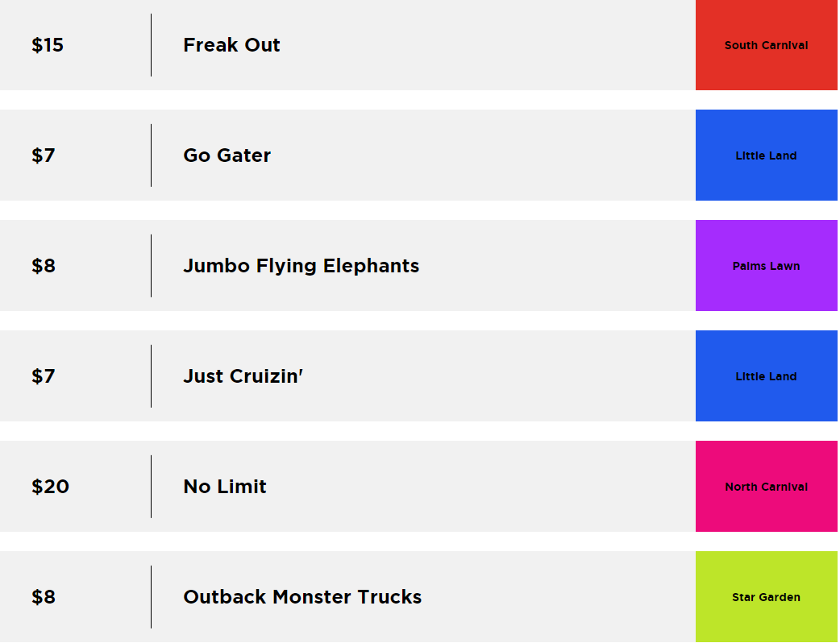Click the pink North Carnival tag
Screen dimensions: 840x643
(766, 487)
